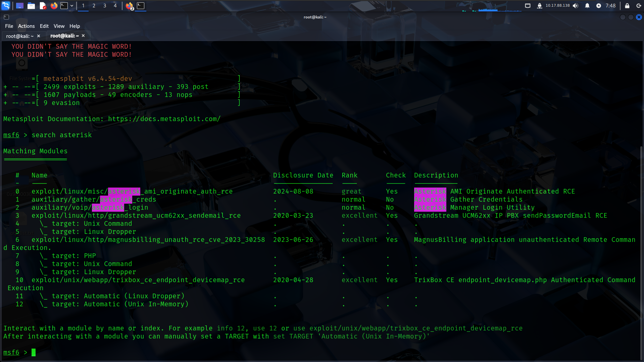Click module name asterisk_ami_originate_auth_rce

coord(132,192)
